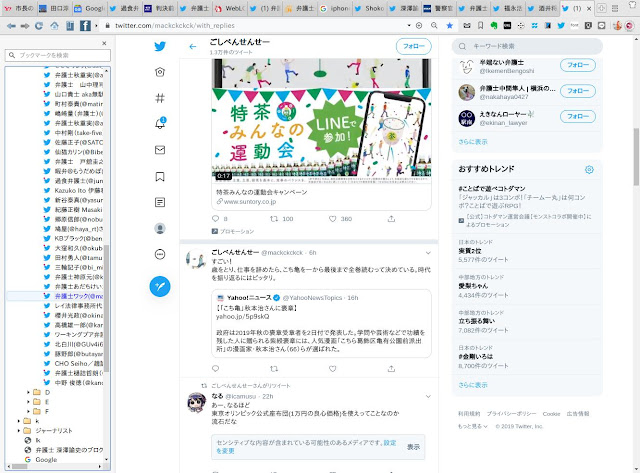
Task: Click the browser reload button
Action: pos(39,26)
